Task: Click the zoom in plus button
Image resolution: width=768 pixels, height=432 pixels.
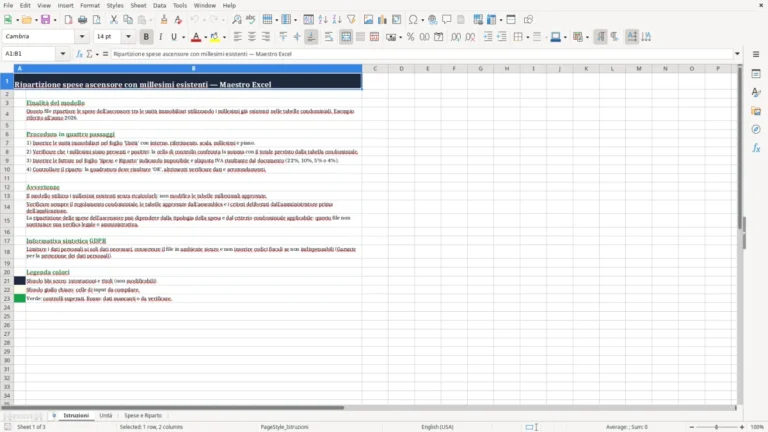Action: tap(742, 427)
